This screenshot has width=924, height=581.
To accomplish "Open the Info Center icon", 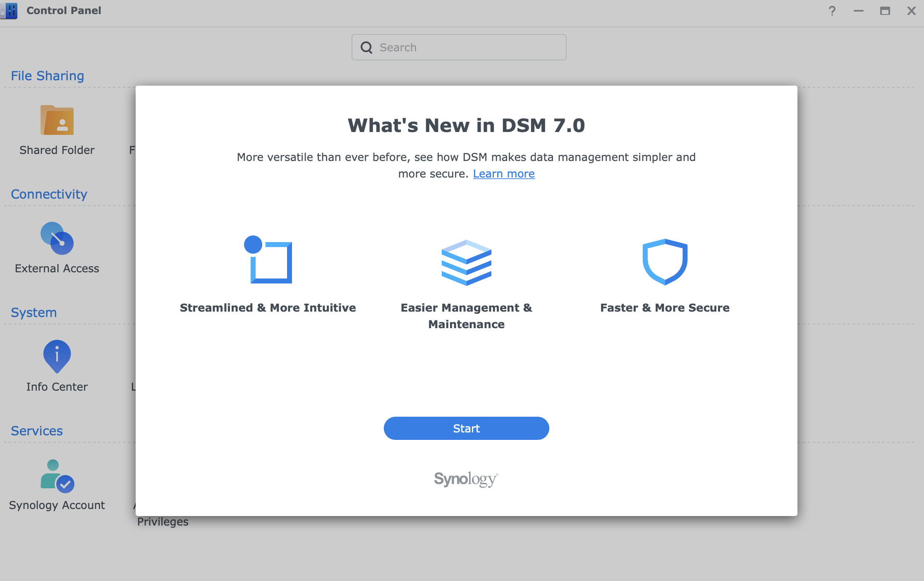I will tap(57, 356).
